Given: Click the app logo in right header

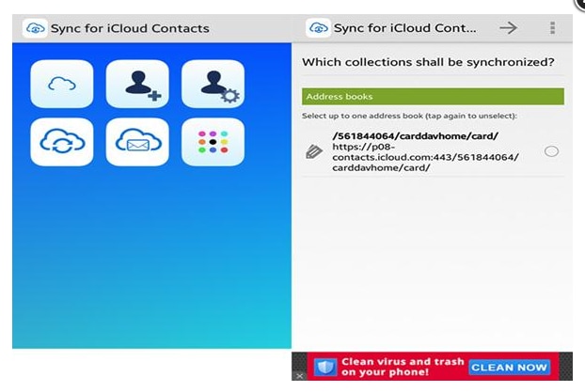Looking at the screenshot, I should [x=318, y=28].
